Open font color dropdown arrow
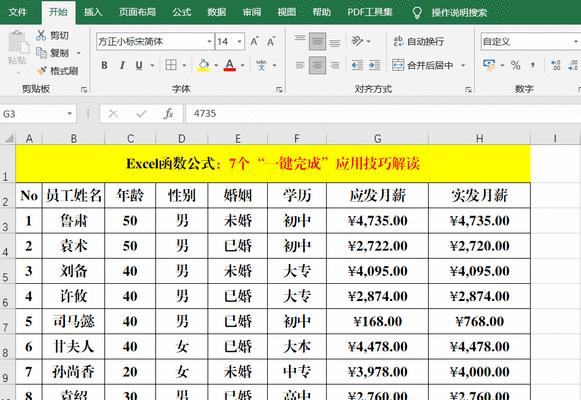Screen dimensions: 581x400 [x=243, y=66]
